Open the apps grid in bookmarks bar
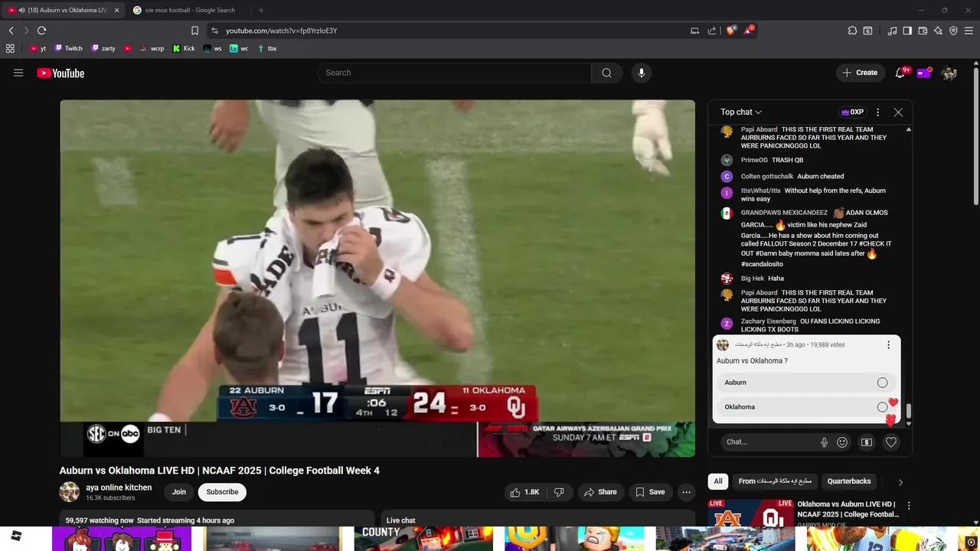 [x=10, y=48]
